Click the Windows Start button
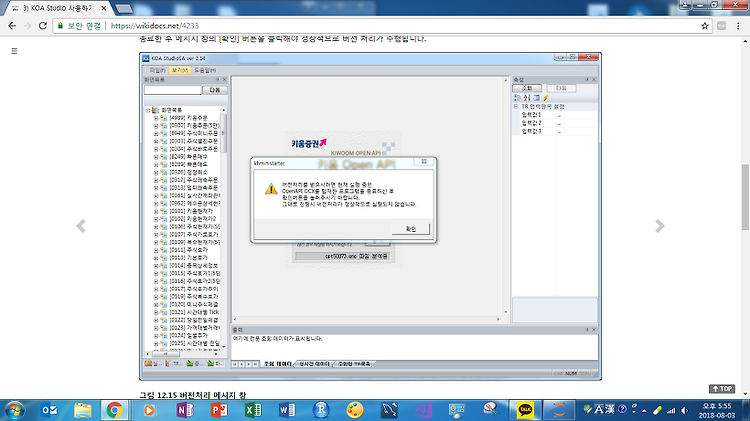 click(x=14, y=410)
